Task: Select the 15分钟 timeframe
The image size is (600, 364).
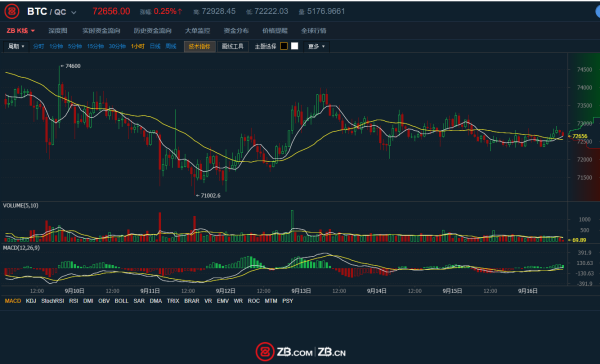Action: point(95,46)
